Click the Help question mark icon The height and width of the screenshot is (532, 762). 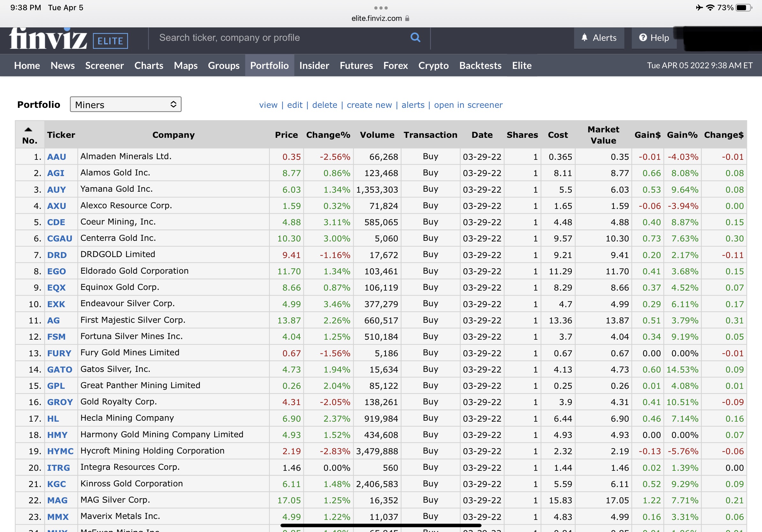click(643, 38)
